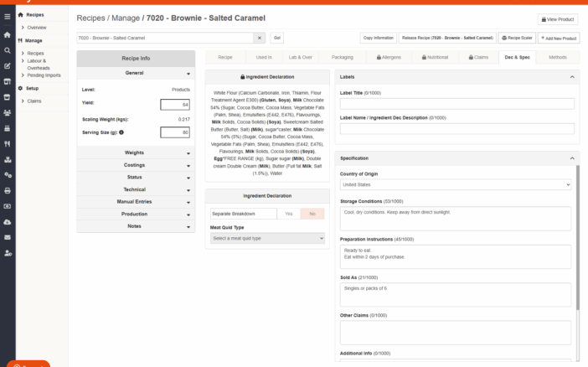Click the Go! button
Viewport: 588px width, 367px height.
tap(276, 38)
